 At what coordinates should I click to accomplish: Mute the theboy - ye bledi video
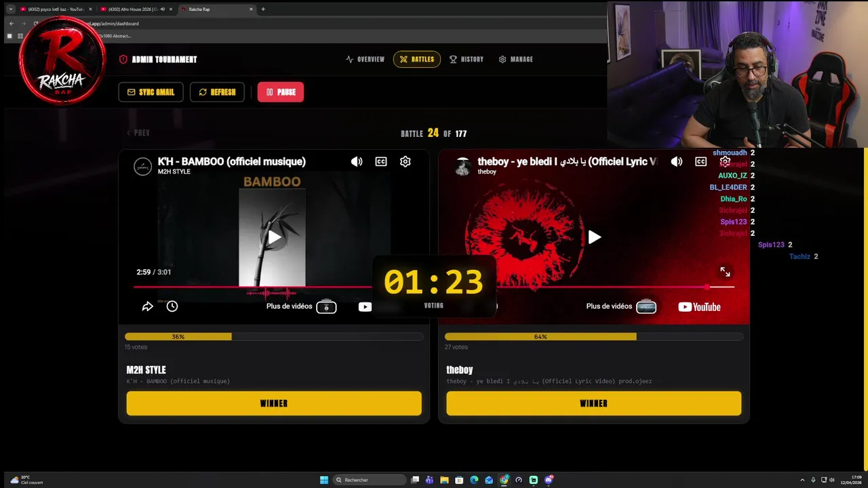tap(677, 161)
